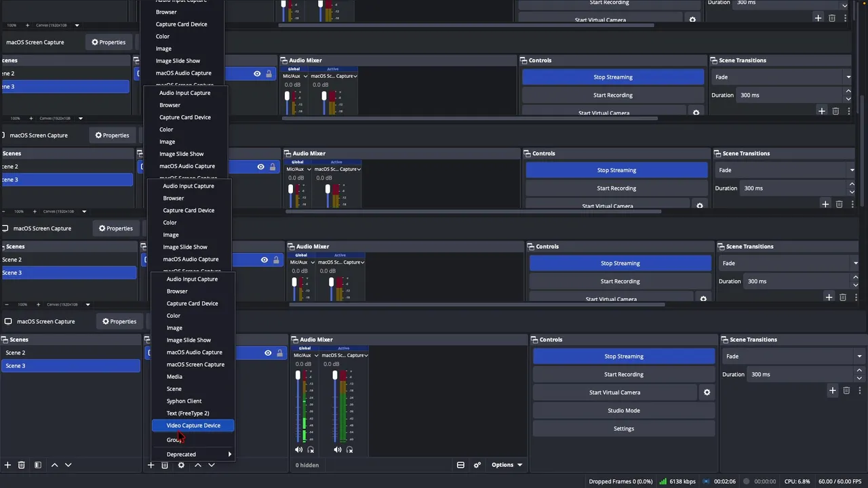This screenshot has height=488, width=868.
Task: Add transition with plus below lowest Duration field
Action: (x=833, y=390)
